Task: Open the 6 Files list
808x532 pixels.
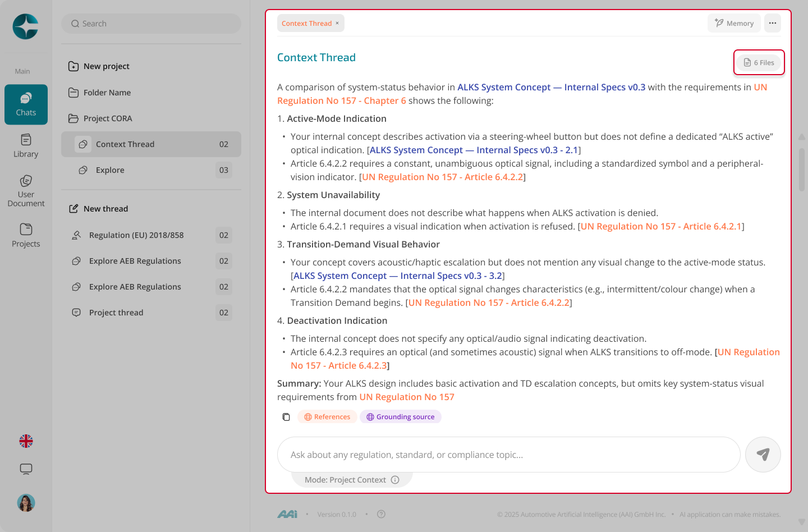Action: [759, 62]
